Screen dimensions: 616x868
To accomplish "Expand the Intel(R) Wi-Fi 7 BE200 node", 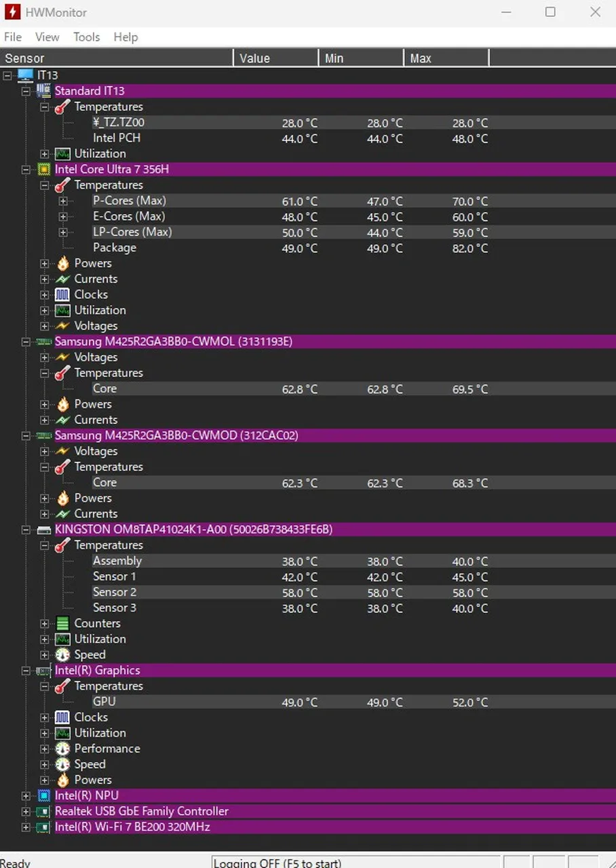I will pos(26,827).
